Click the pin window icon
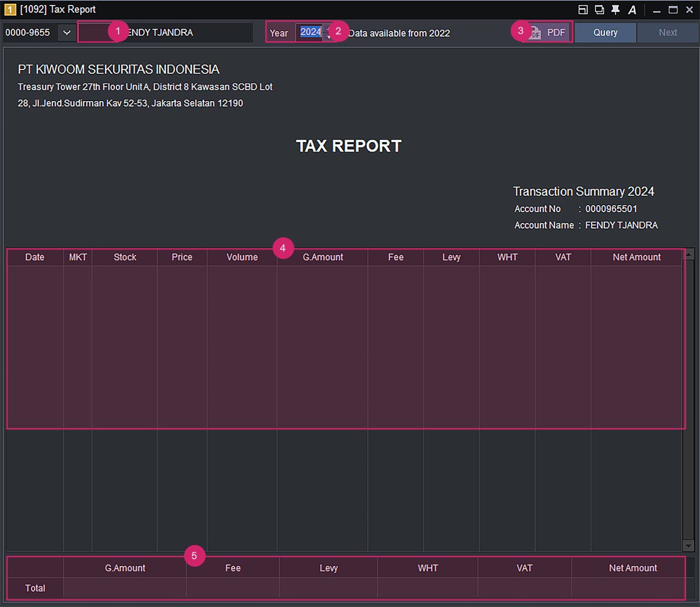Image resolution: width=700 pixels, height=607 pixels. 615,10
